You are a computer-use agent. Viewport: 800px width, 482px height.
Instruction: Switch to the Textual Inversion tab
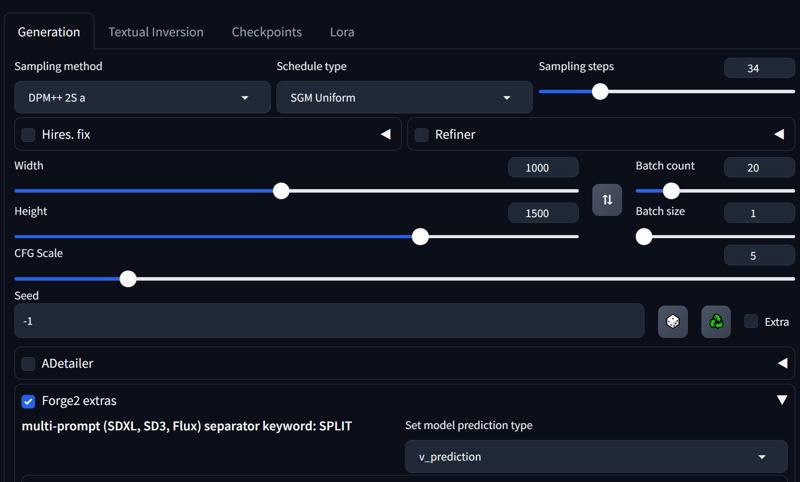tap(156, 32)
